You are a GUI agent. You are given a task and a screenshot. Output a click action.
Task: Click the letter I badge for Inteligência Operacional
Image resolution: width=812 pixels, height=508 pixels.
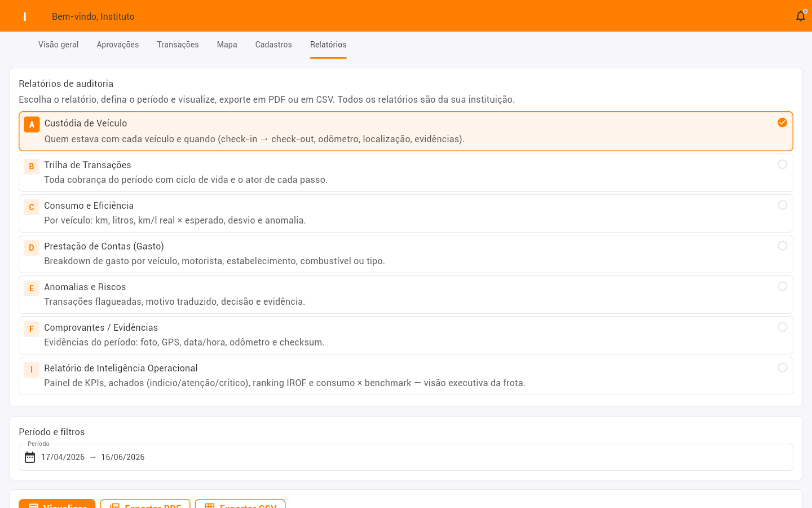[x=32, y=369]
